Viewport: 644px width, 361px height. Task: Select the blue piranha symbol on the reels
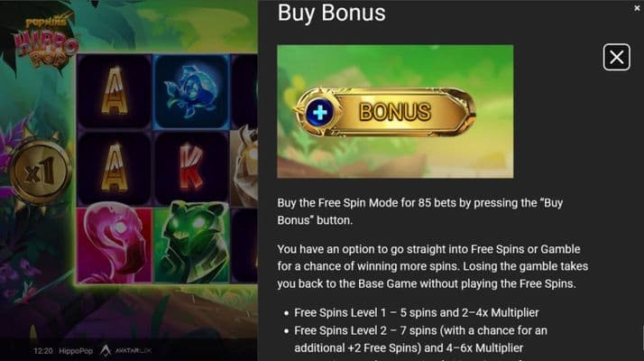pyautogui.click(x=191, y=92)
